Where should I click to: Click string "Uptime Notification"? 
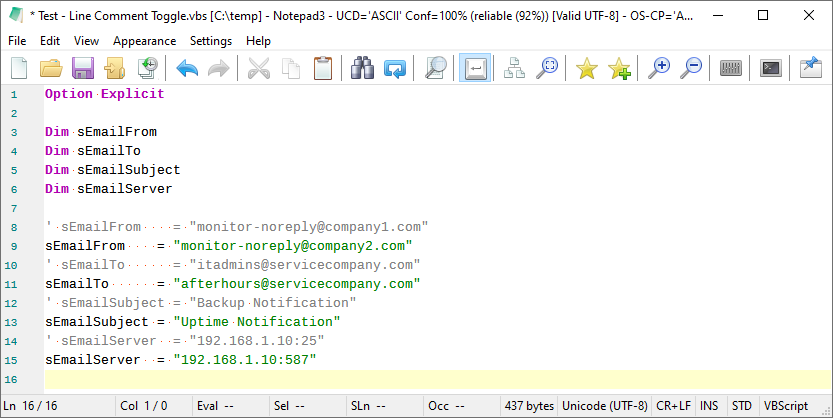tap(257, 322)
